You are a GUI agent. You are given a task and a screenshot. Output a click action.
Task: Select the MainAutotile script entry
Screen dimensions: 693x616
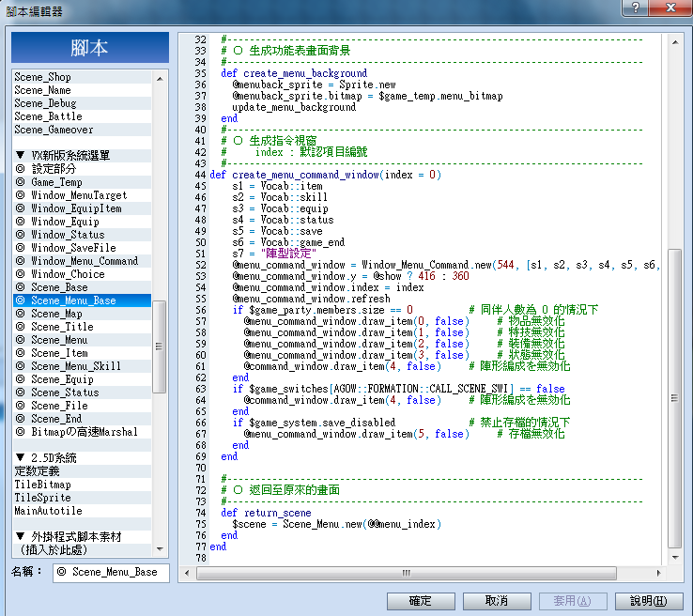[83, 511]
